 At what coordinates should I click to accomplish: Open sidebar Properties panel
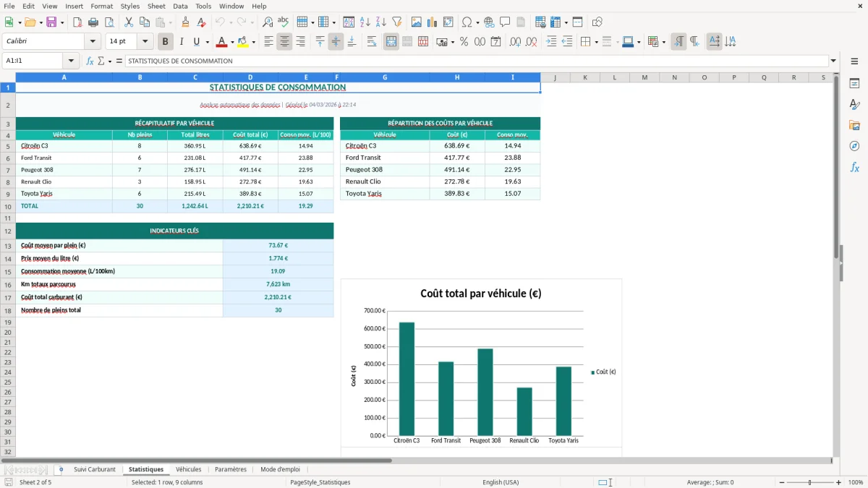click(854, 84)
